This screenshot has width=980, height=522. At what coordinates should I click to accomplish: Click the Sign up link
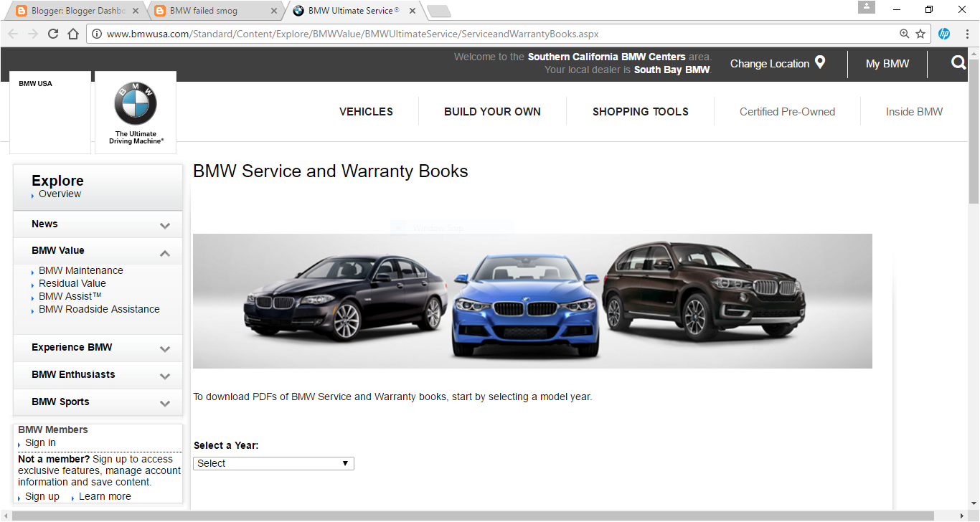coord(42,496)
